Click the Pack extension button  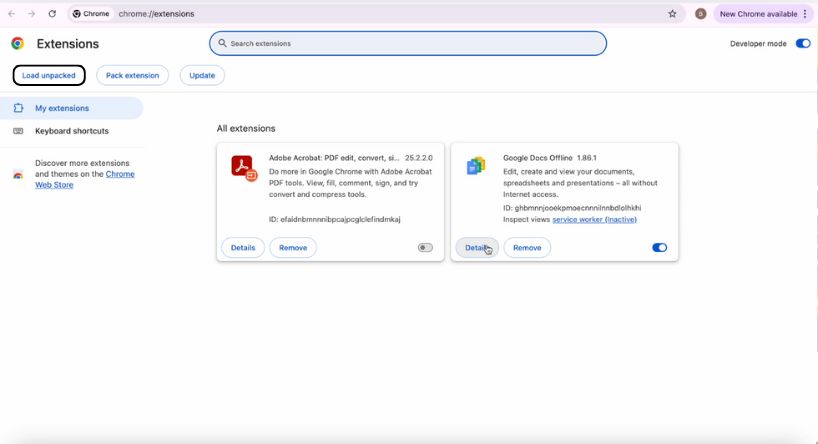(133, 75)
